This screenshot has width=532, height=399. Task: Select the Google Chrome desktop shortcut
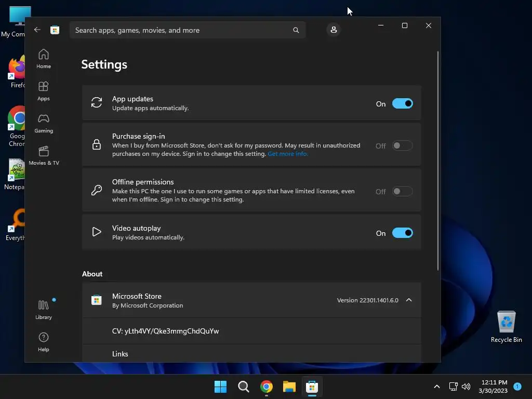pyautogui.click(x=16, y=127)
